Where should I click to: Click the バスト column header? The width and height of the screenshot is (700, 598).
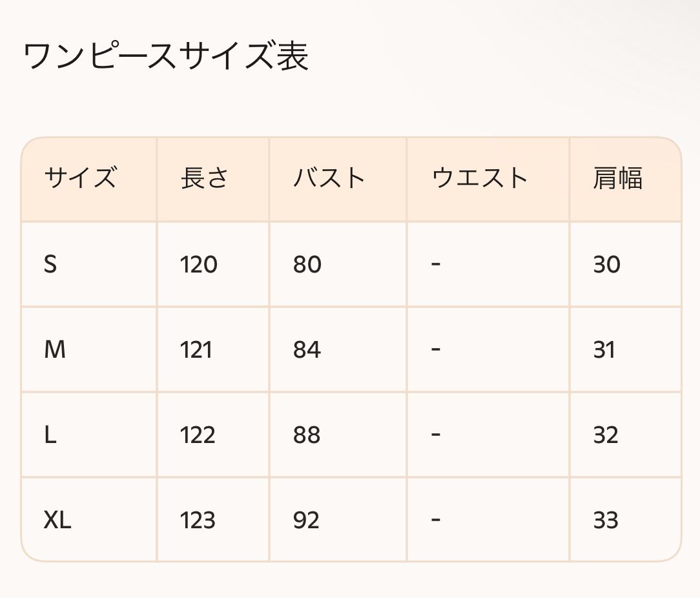click(329, 178)
